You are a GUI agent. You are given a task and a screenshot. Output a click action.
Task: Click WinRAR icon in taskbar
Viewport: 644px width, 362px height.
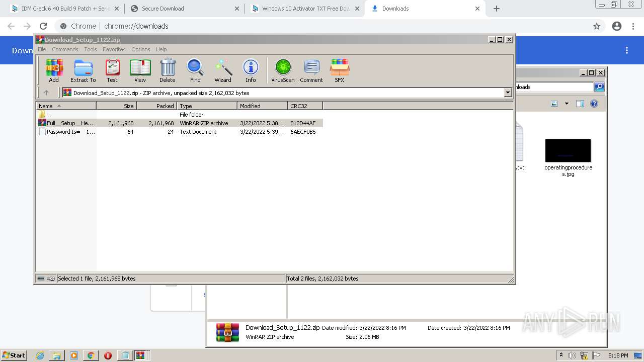(x=140, y=355)
